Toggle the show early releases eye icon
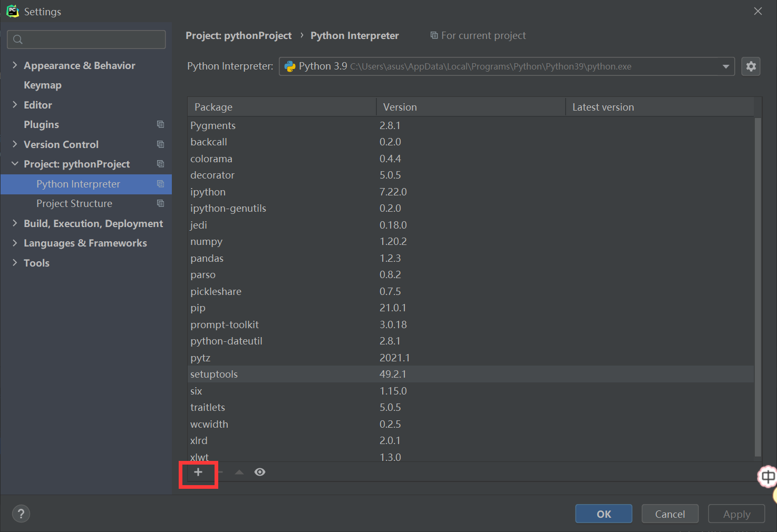Screen dimensions: 777x532 (x=260, y=472)
